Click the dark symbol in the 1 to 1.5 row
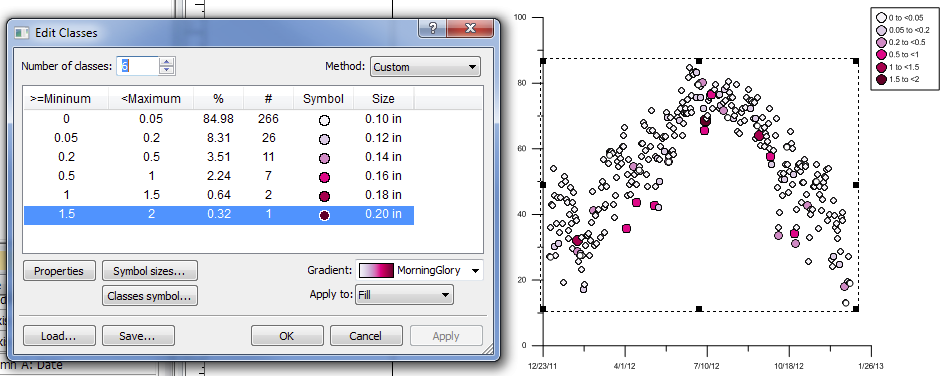Image resolution: width=944 pixels, height=376 pixels. [x=324, y=196]
